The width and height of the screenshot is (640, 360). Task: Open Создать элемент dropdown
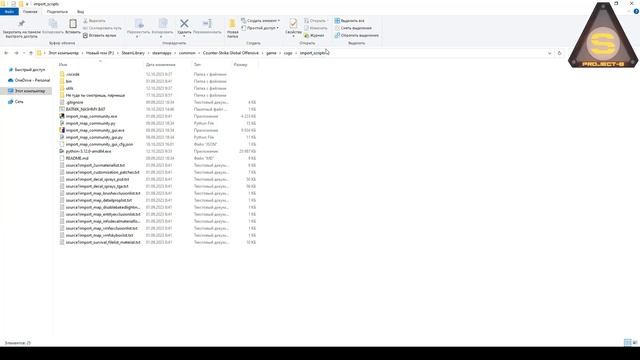pyautogui.click(x=261, y=21)
